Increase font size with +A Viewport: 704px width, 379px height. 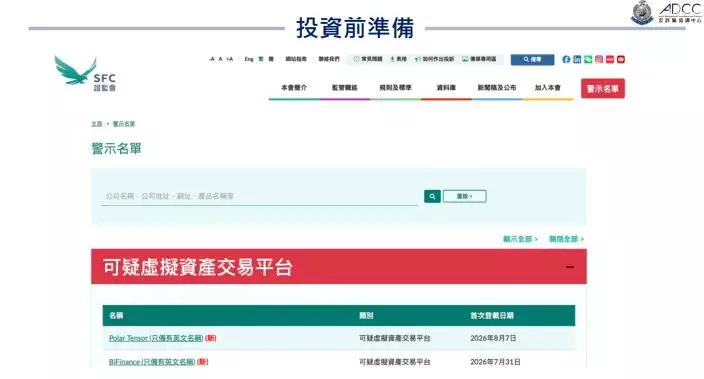click(x=229, y=59)
